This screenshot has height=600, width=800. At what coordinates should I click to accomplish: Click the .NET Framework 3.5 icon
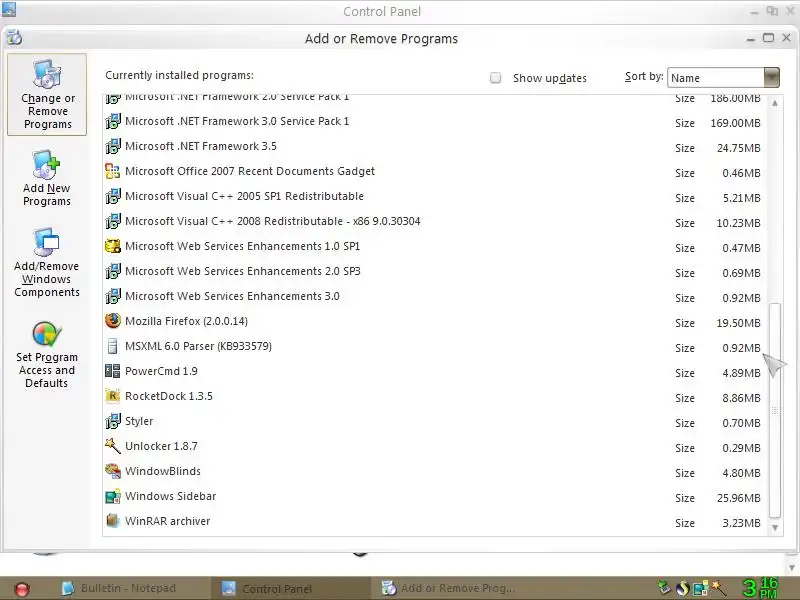coord(113,146)
